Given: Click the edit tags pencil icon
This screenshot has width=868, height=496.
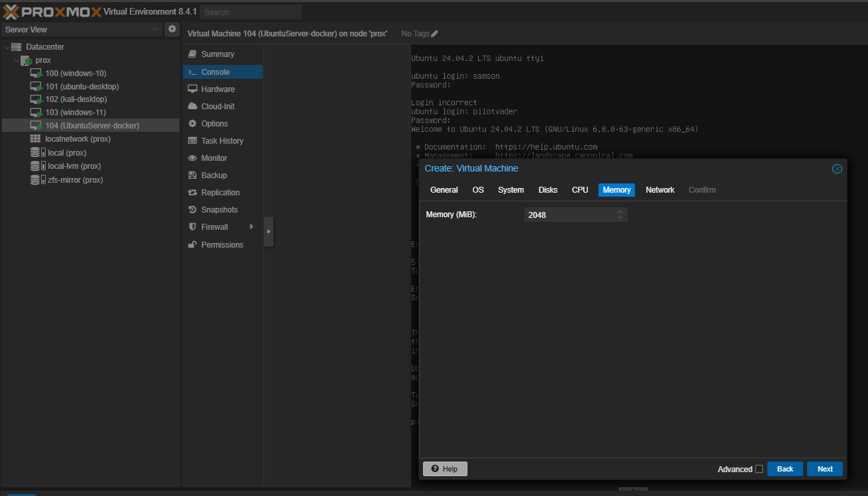Looking at the screenshot, I should [x=434, y=34].
